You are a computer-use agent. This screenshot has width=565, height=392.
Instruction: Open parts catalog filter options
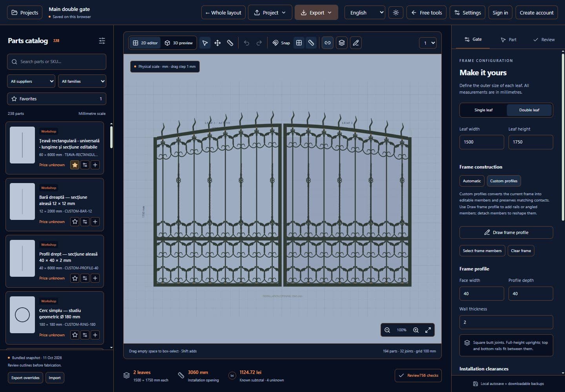pyautogui.click(x=102, y=41)
